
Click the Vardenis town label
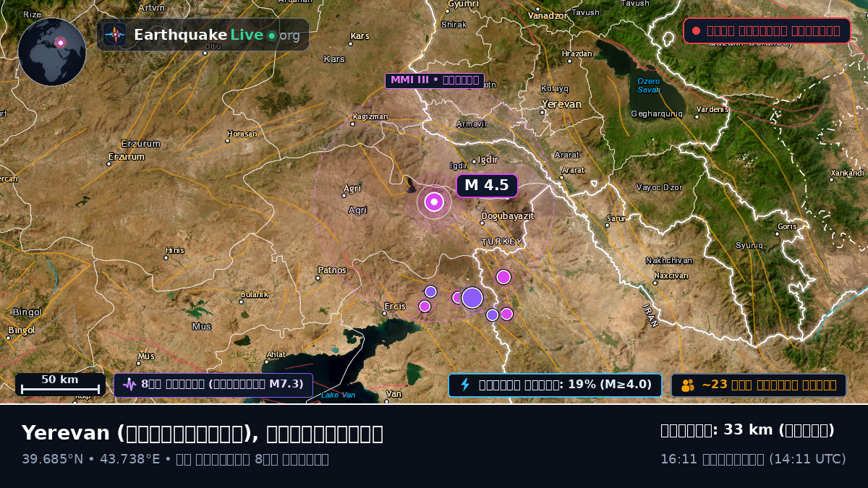coord(713,110)
